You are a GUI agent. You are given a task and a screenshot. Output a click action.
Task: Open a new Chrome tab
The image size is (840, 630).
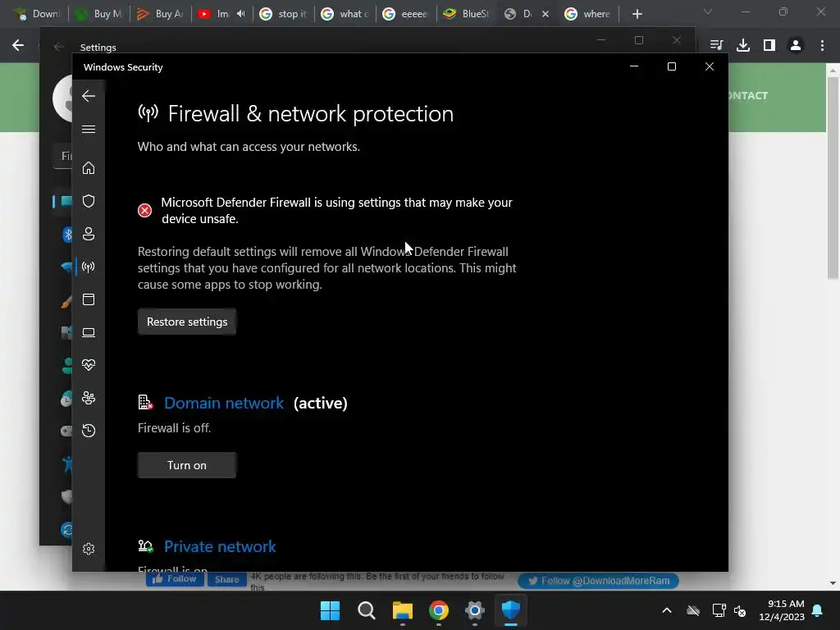click(637, 14)
